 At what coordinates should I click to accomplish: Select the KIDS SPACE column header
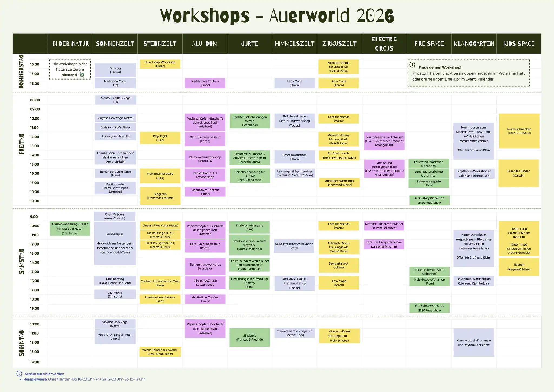pos(519,44)
